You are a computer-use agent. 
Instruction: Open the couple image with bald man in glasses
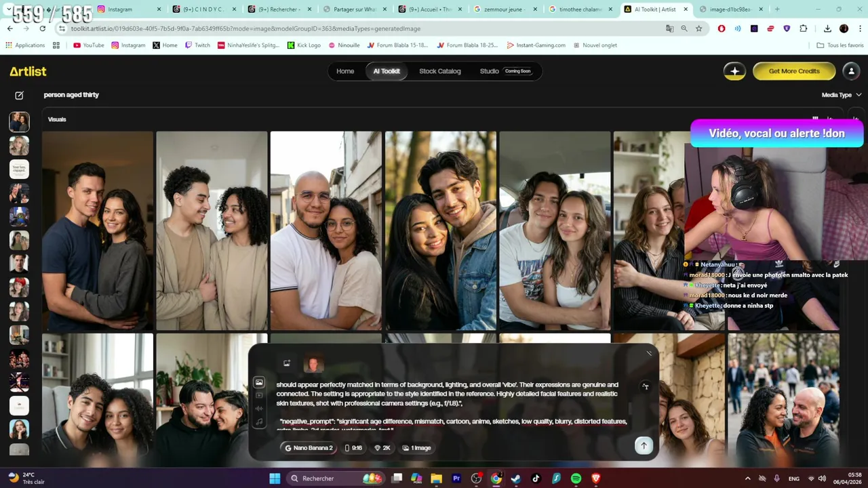tap(326, 230)
